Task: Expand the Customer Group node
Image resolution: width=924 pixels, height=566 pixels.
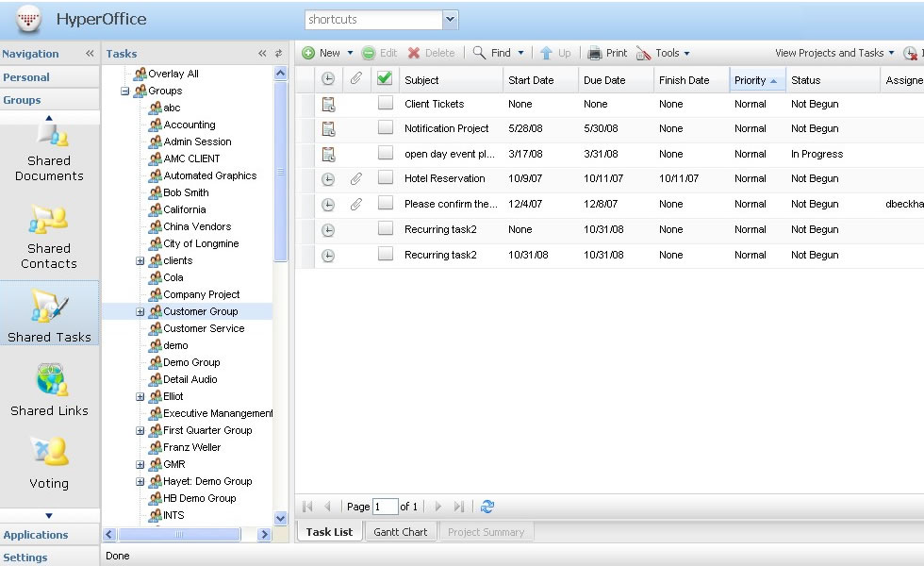Action: 140,312
